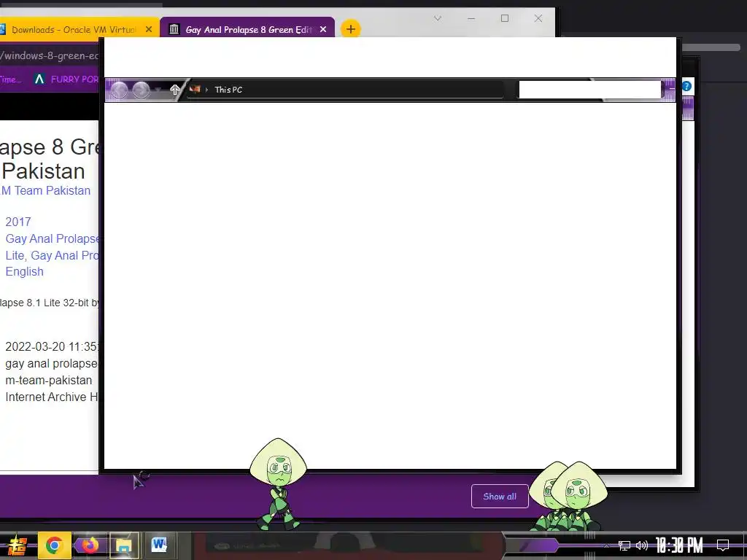Open Google Chrome from the taskbar
Image resolution: width=747 pixels, height=560 pixels.
pos(54,545)
